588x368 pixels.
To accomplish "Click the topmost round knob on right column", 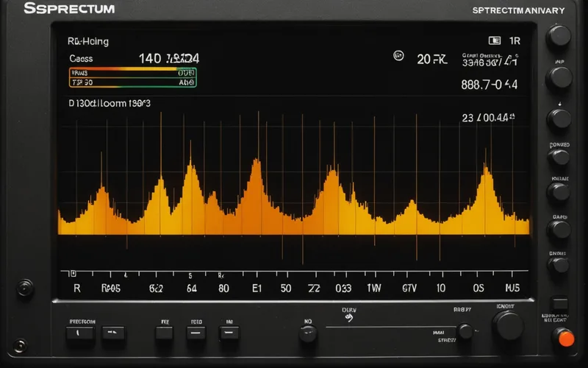I will 559,36.
